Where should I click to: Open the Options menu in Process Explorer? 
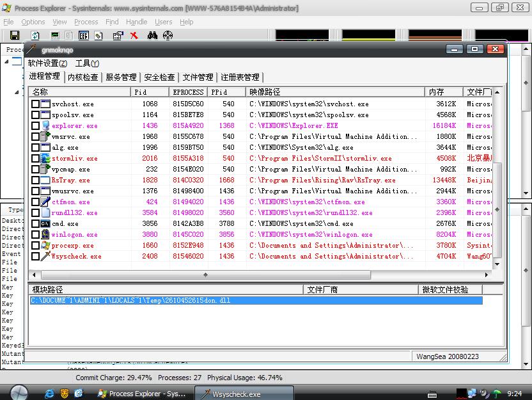33,22
